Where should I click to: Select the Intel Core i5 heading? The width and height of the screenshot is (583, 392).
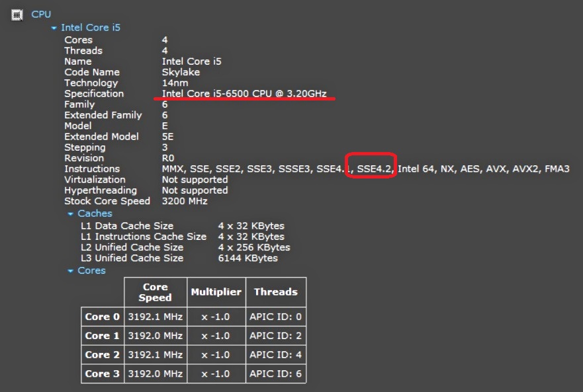[x=91, y=28]
